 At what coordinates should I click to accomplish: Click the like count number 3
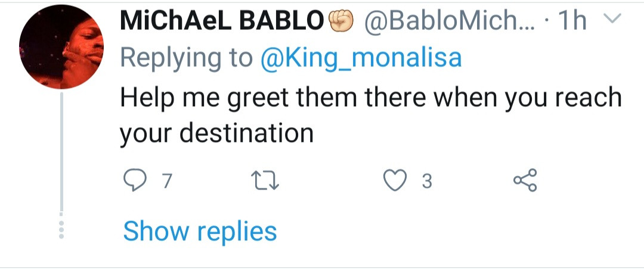[427, 181]
